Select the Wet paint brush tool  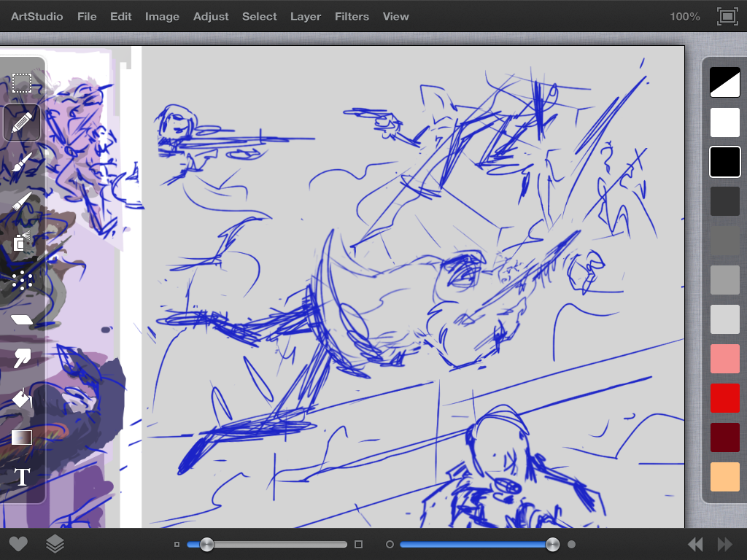21,201
